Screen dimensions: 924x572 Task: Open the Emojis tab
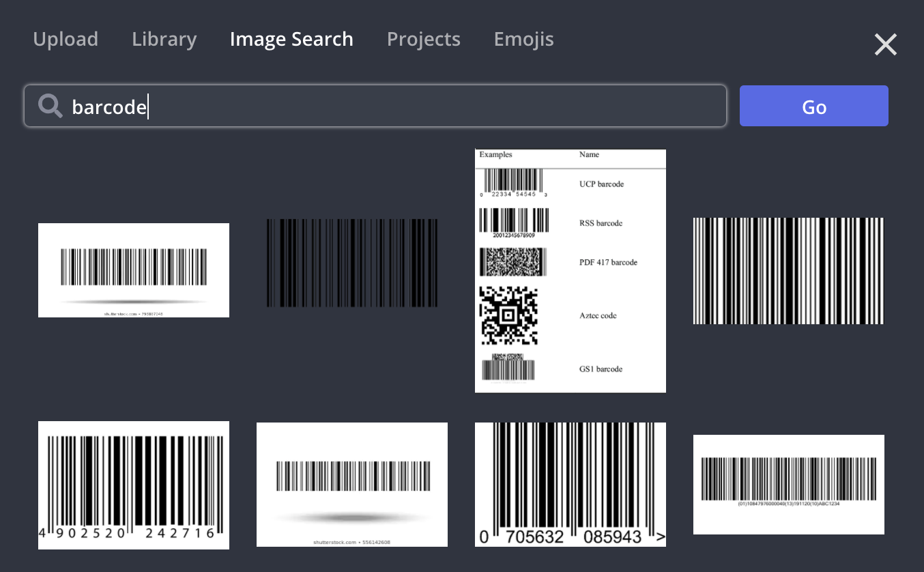(523, 40)
